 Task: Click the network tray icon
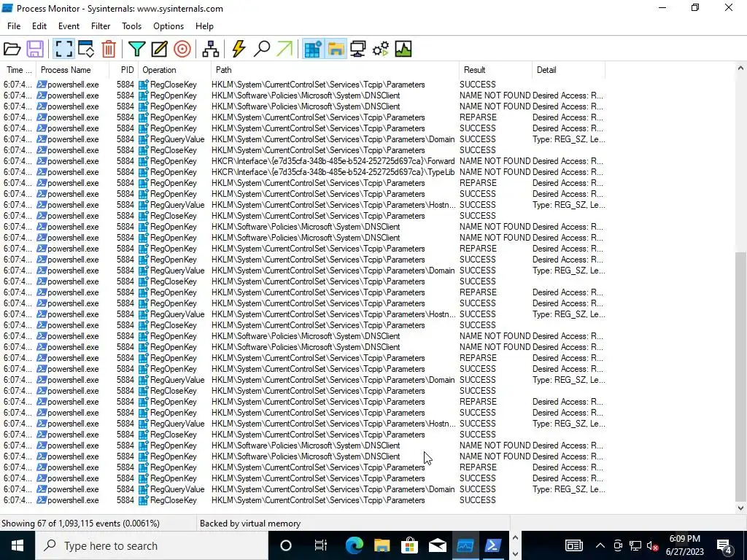pyautogui.click(x=635, y=545)
